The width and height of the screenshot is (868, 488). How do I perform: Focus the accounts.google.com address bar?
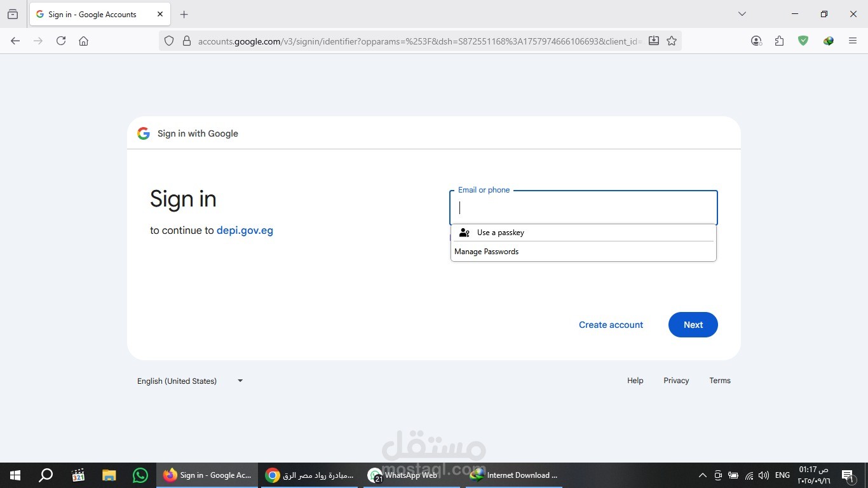[419, 41]
